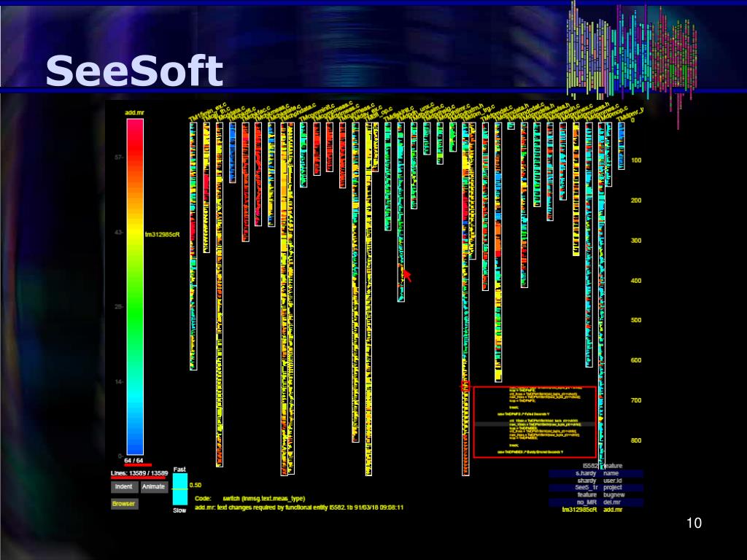This screenshot has width=747, height=560.
Task: Select the 'name' statistic row showing s.hardy
Action: click(595, 473)
